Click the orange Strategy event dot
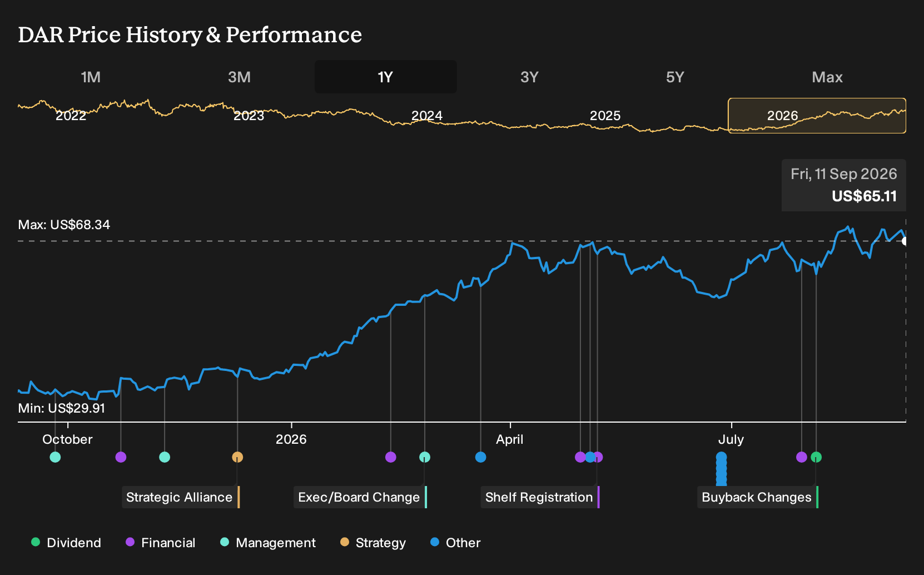The height and width of the screenshot is (575, 924). pos(237,457)
